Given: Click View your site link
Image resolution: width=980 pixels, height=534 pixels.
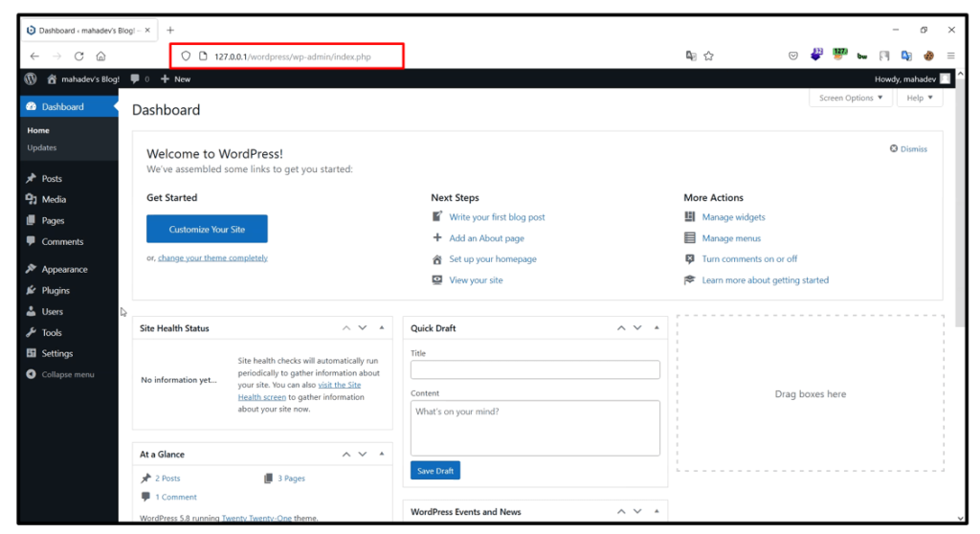Looking at the screenshot, I should point(476,280).
